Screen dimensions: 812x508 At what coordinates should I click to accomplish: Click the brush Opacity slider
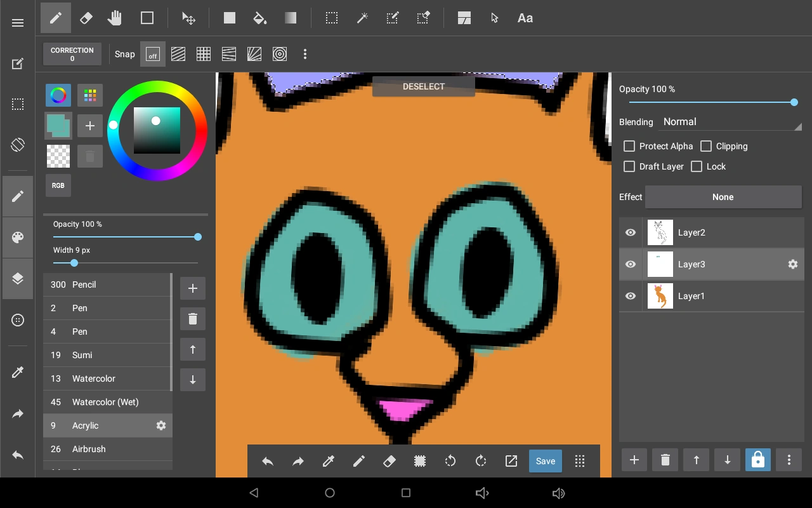point(126,237)
